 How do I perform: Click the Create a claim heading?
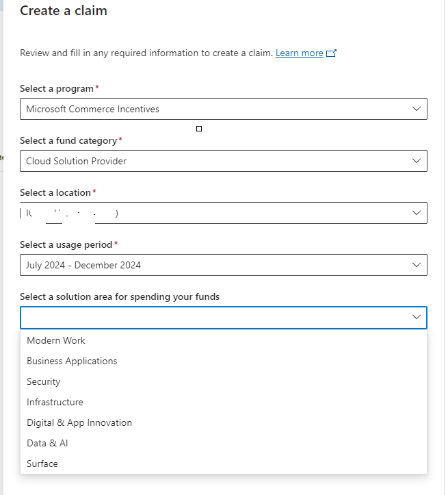[x=64, y=11]
